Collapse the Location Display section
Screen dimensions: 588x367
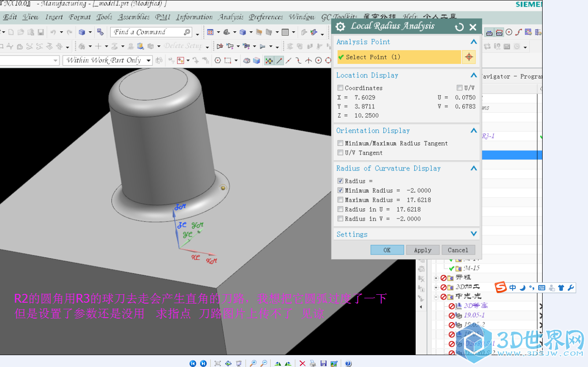pos(474,75)
